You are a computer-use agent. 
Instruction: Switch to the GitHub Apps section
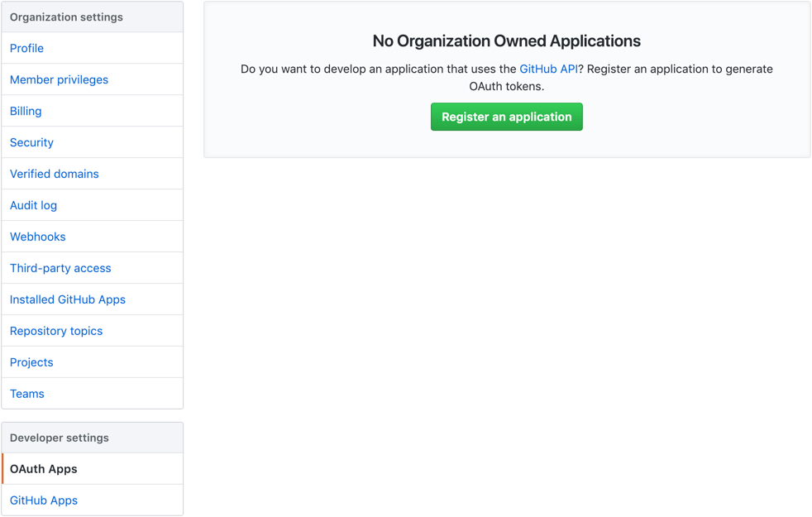coord(43,500)
